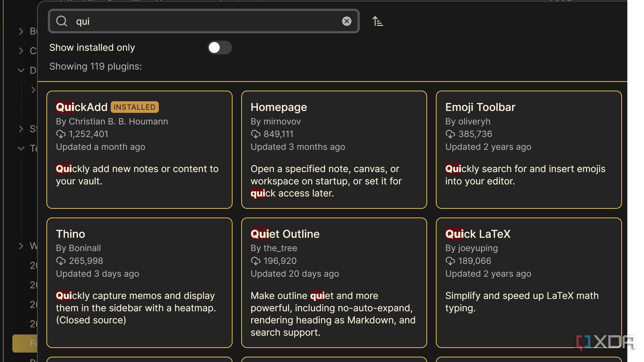Open the QuickAdd plugin card
The image size is (644, 362).
(x=139, y=150)
